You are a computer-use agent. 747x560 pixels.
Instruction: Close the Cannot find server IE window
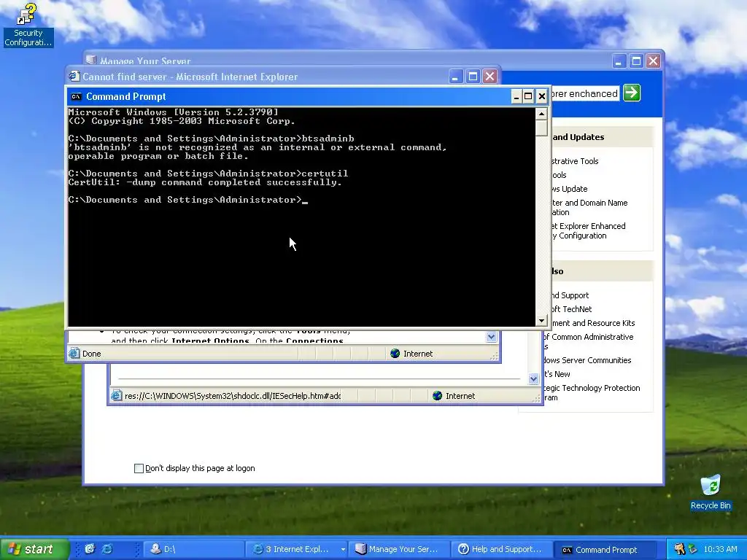(x=489, y=76)
